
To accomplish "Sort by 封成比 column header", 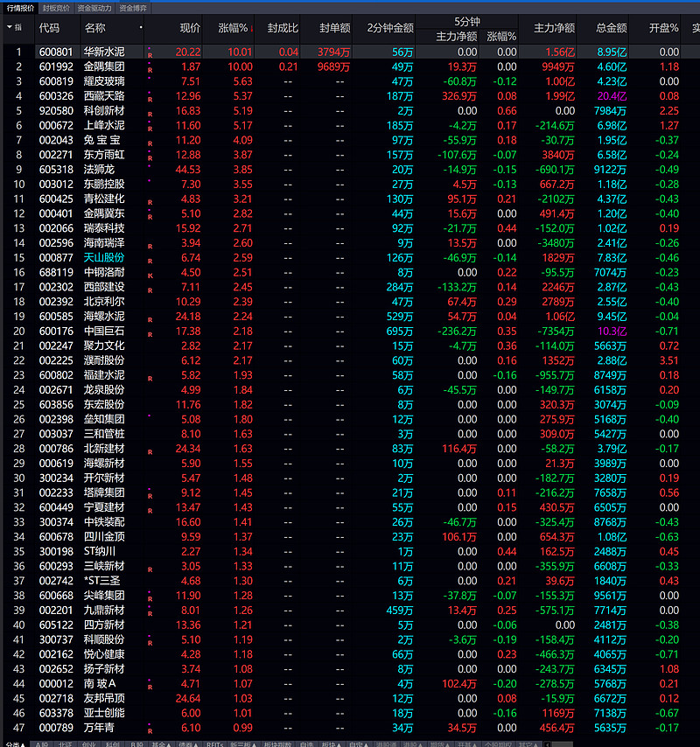I will (x=283, y=28).
